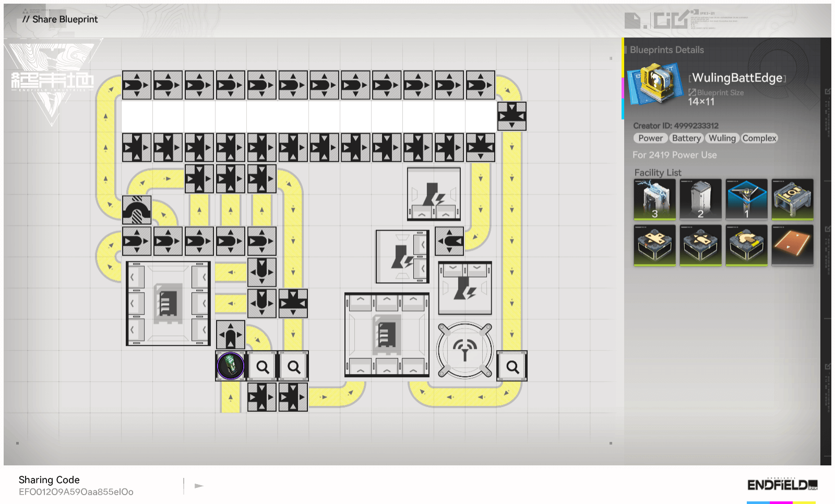Image resolution: width=835 pixels, height=504 pixels.
Task: Click the pylon facility with count 1
Action: click(x=746, y=199)
